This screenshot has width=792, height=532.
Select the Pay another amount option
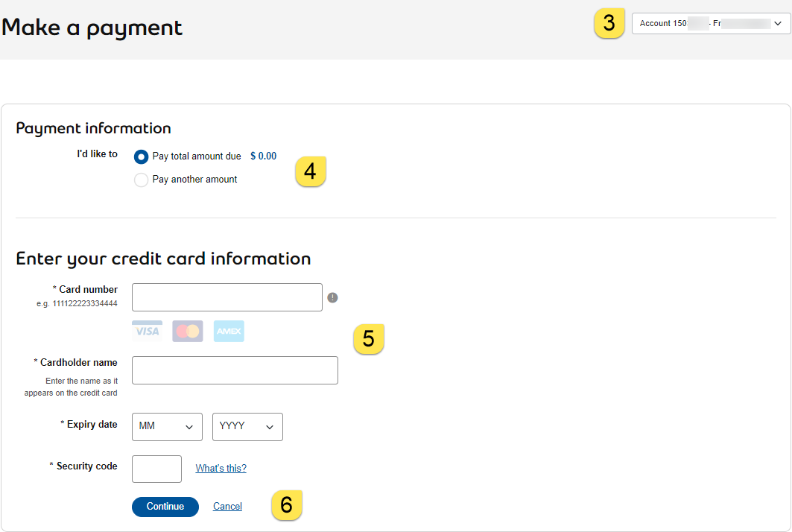click(141, 180)
